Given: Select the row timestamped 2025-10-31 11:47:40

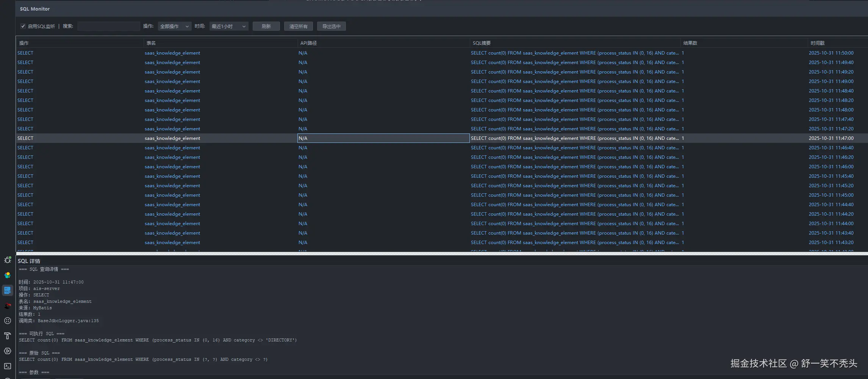Looking at the screenshot, I should pyautogui.click(x=442, y=119).
